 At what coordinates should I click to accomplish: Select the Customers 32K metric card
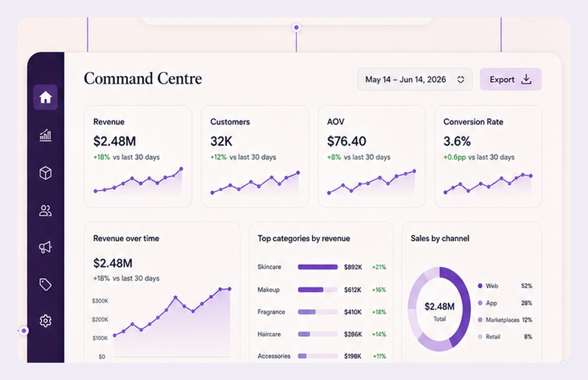[x=255, y=156]
